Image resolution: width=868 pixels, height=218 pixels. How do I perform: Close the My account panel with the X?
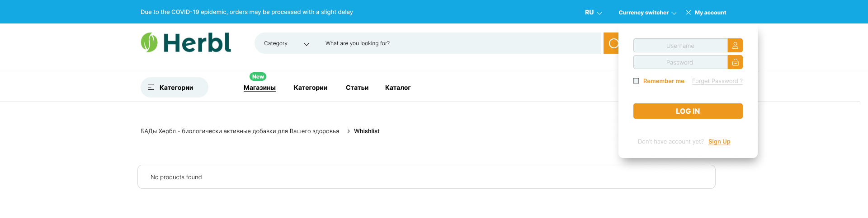pos(688,13)
